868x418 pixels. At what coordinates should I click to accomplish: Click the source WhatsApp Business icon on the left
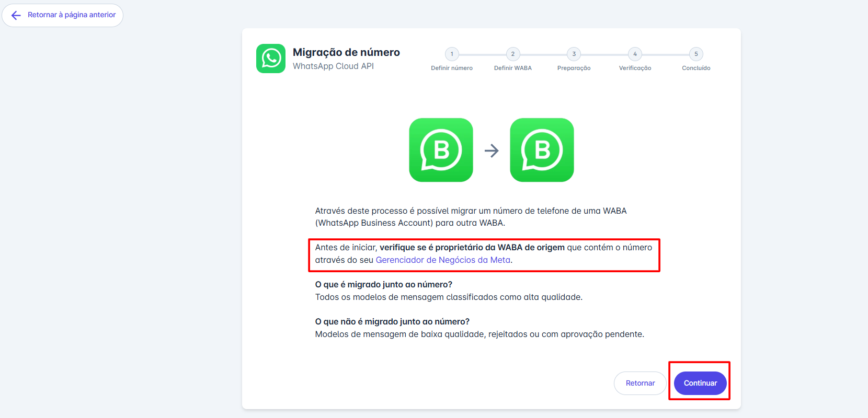(x=441, y=150)
